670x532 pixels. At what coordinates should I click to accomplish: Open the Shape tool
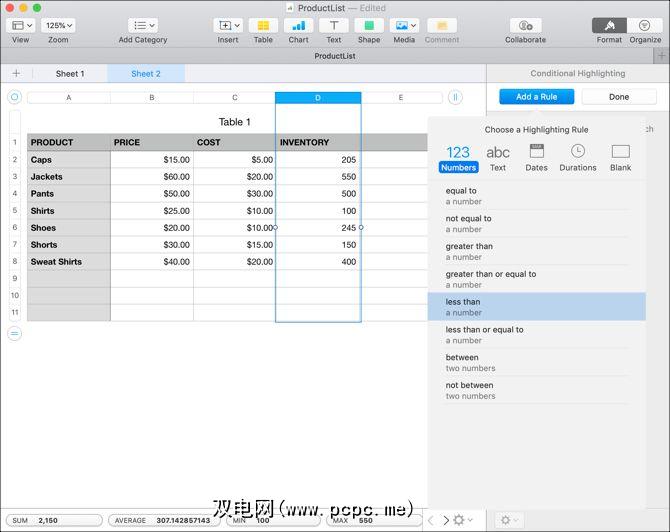[369, 26]
